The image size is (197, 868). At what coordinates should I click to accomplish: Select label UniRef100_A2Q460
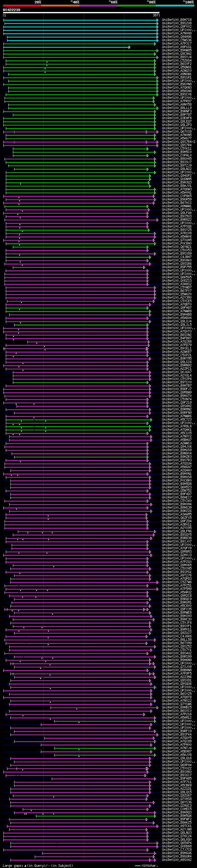pyautogui.click(x=177, y=470)
